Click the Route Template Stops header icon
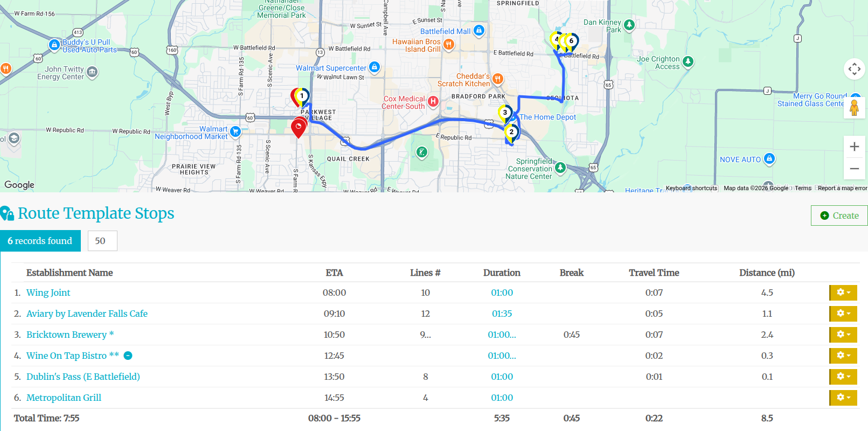 [7, 214]
